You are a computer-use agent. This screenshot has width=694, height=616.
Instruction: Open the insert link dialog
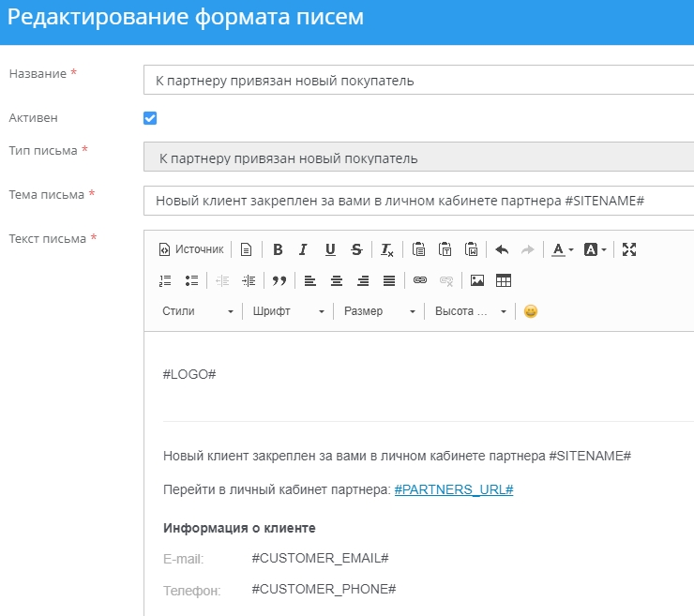point(420,280)
